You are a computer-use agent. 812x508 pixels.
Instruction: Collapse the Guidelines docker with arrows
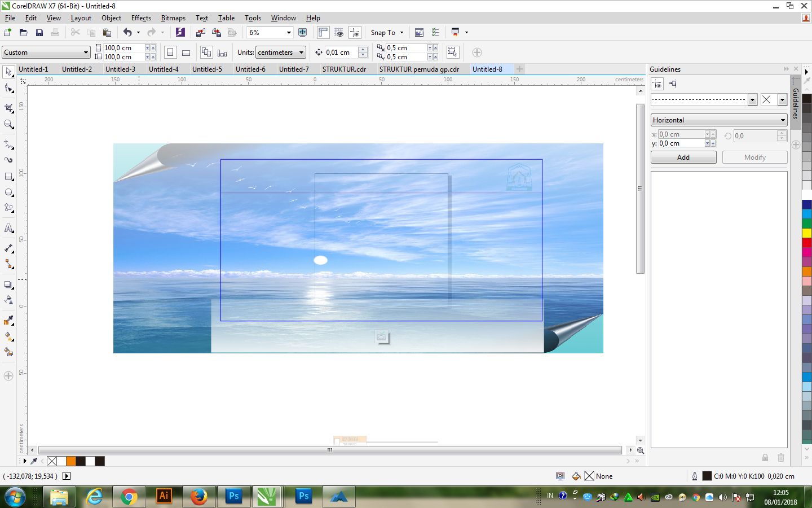[x=786, y=69]
